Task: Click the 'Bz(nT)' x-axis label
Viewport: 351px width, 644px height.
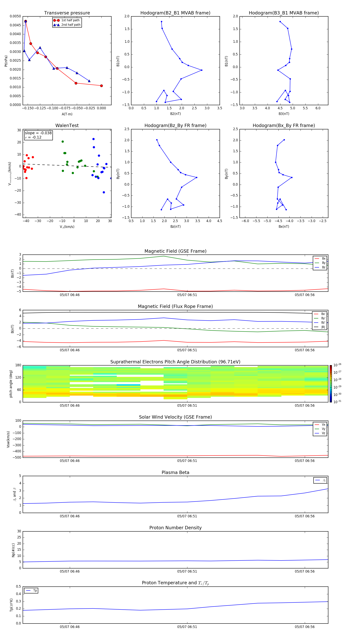Action: coord(175,227)
